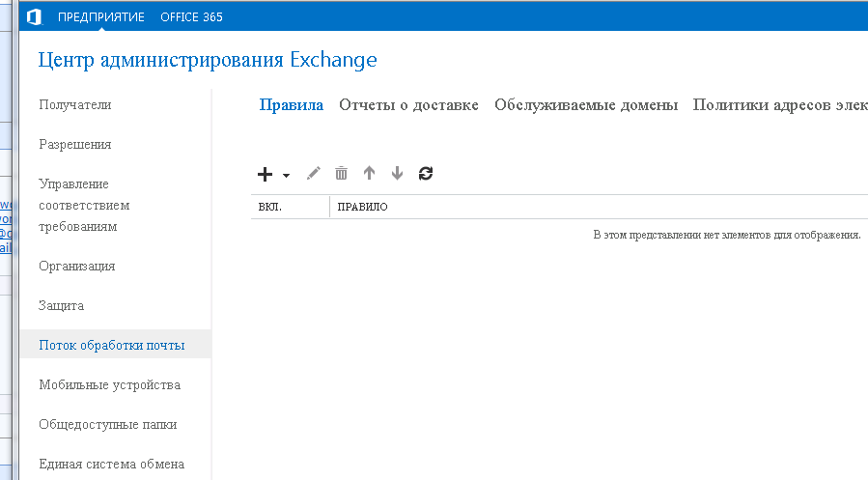Open dropdown arrow next to plus icon
This screenshot has height=480, width=868.
[x=286, y=175]
